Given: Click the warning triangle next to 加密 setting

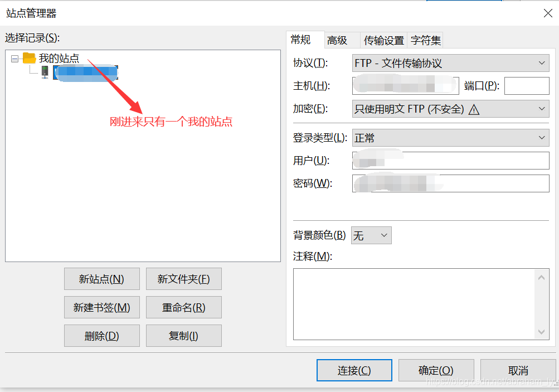Looking at the screenshot, I should (x=474, y=109).
